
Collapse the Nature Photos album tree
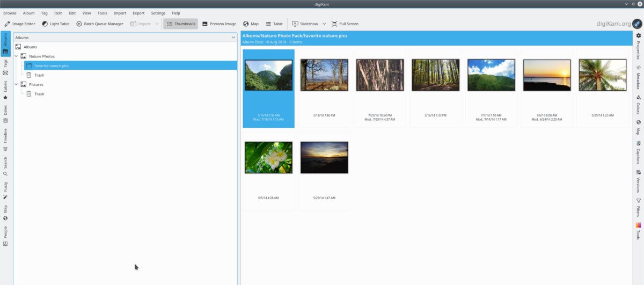click(x=17, y=56)
